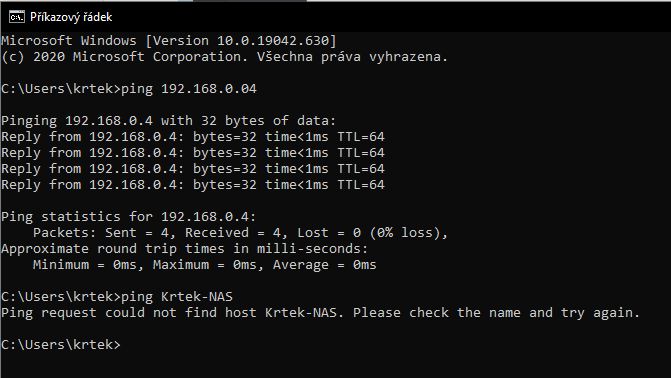The height and width of the screenshot is (378, 671).
Task: Click the Pinging 192.168.0.4 with 32 bytes line
Action: [169, 121]
